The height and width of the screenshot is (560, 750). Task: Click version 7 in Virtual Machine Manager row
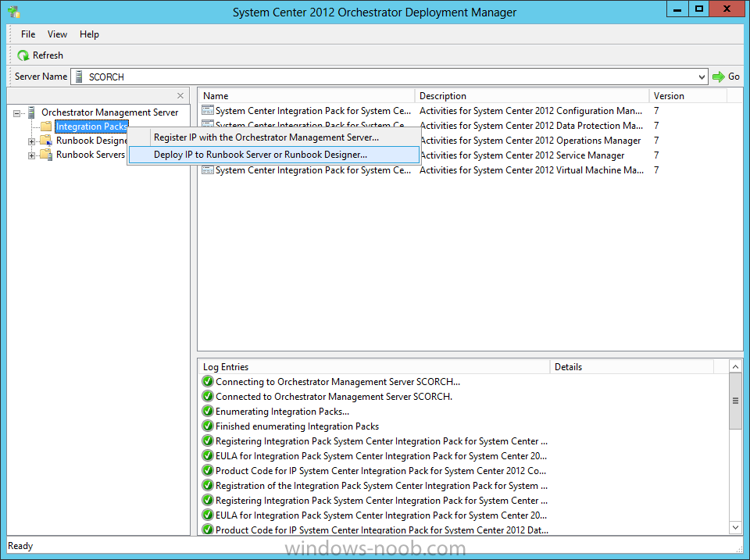pos(656,169)
